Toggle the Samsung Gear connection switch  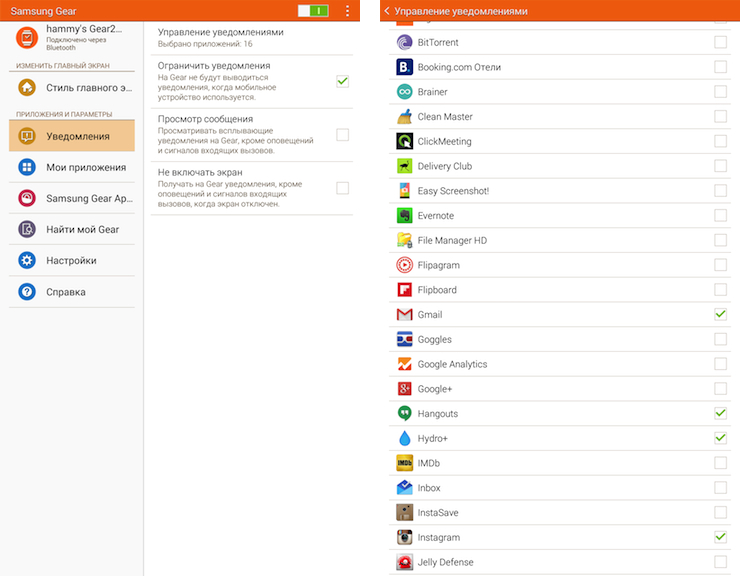click(x=313, y=11)
